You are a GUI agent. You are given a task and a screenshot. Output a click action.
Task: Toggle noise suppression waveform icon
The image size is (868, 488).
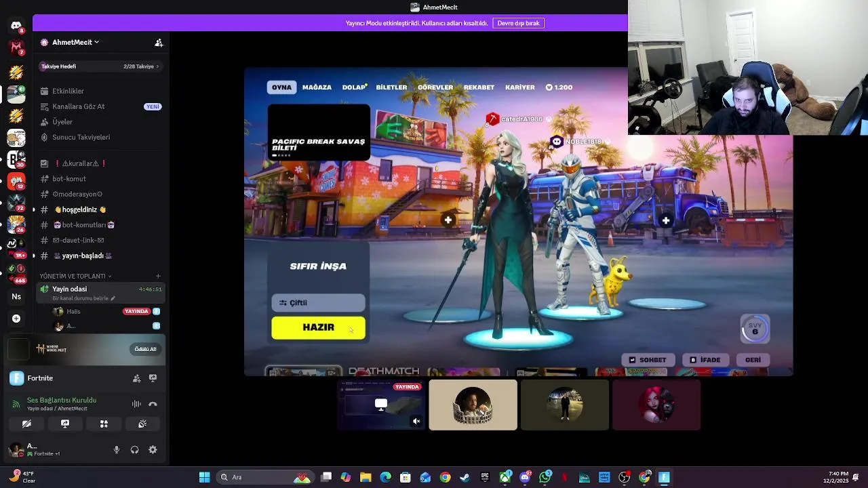pos(136,404)
